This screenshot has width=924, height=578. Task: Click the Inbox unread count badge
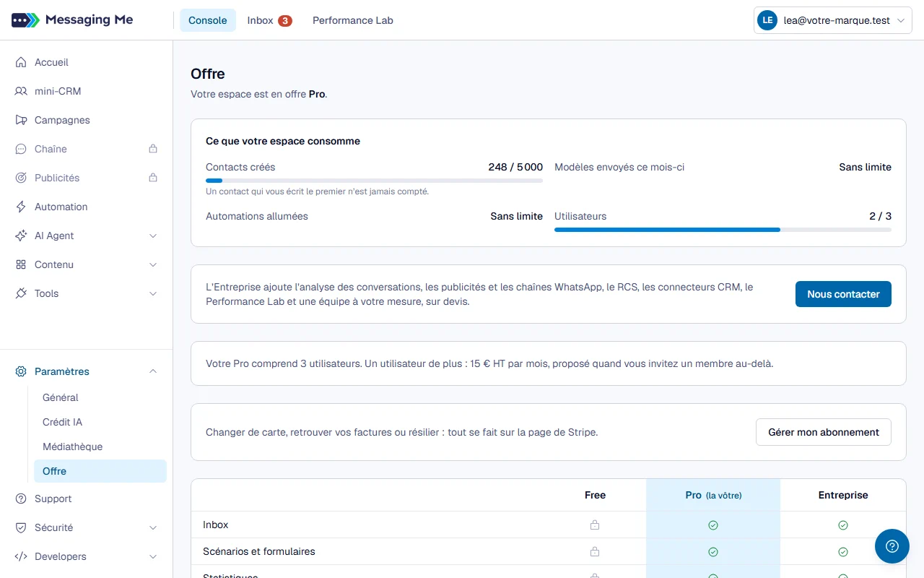click(285, 21)
